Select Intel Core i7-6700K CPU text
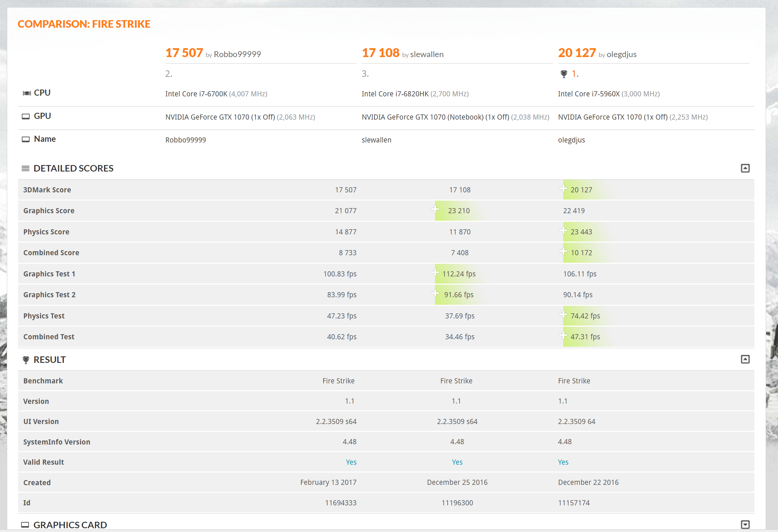778x532 pixels. tap(196, 94)
